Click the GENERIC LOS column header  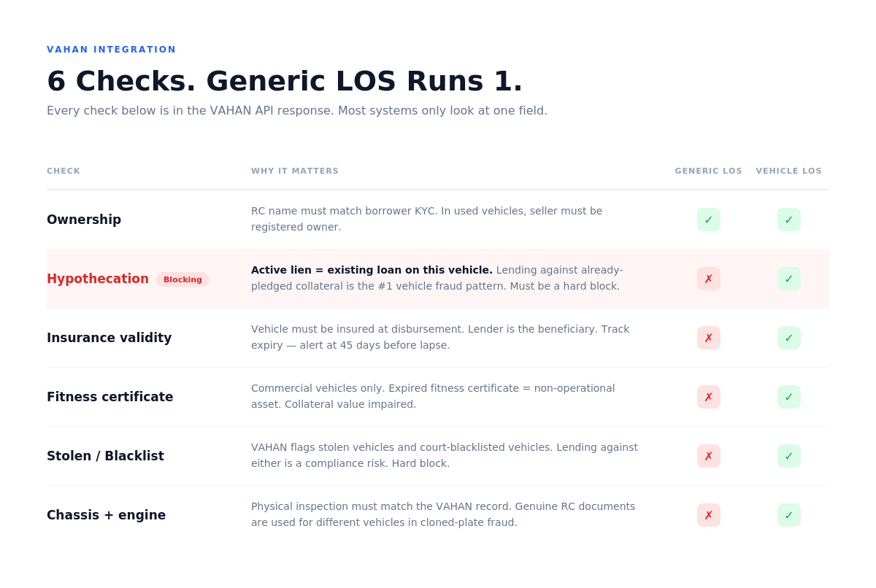point(708,171)
